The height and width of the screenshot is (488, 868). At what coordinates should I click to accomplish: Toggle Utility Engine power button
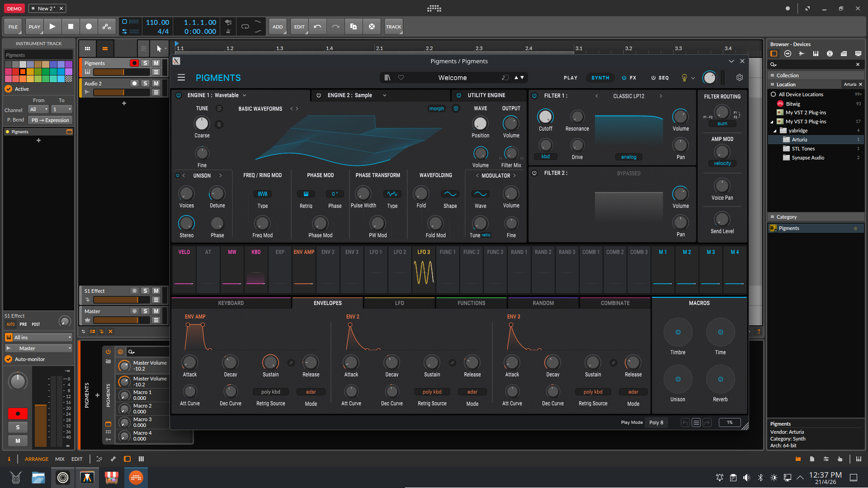coord(459,95)
